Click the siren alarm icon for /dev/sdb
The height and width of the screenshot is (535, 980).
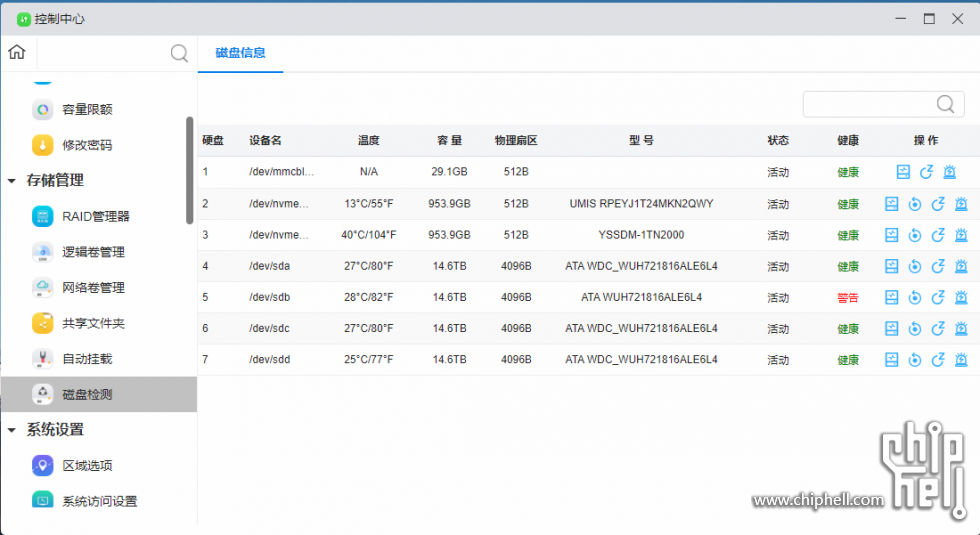tap(961, 298)
